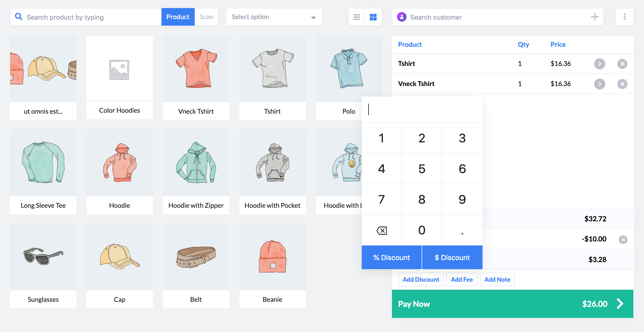Screen dimensions: 644x332
Task: Click the expand Tshirt details arrow
Action: pos(599,64)
